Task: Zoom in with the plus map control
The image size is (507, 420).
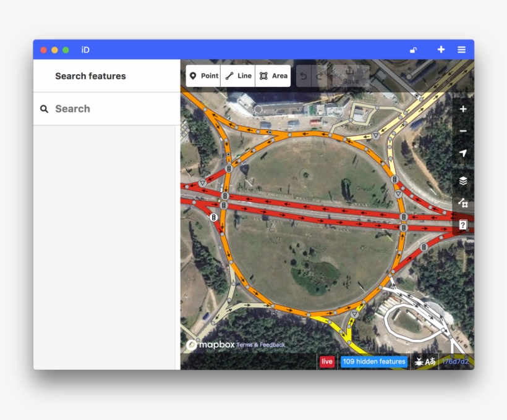Action: (463, 109)
